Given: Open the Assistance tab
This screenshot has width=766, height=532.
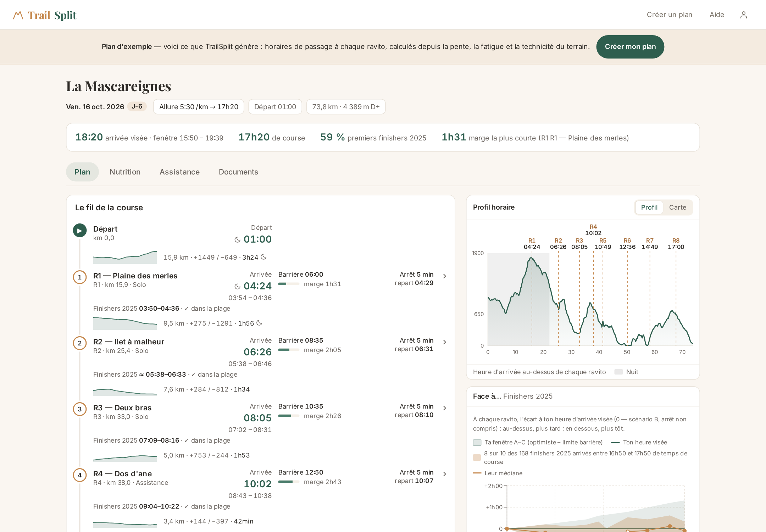Looking at the screenshot, I should (180, 172).
